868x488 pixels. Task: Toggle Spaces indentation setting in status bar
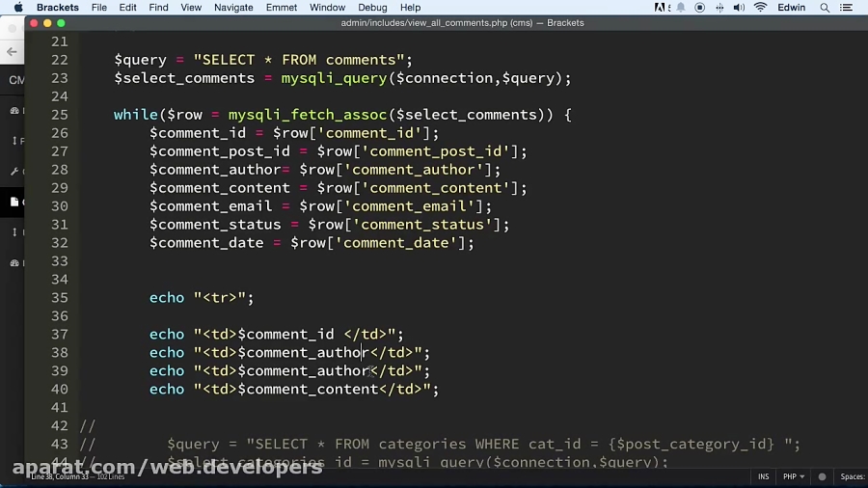coord(852,476)
